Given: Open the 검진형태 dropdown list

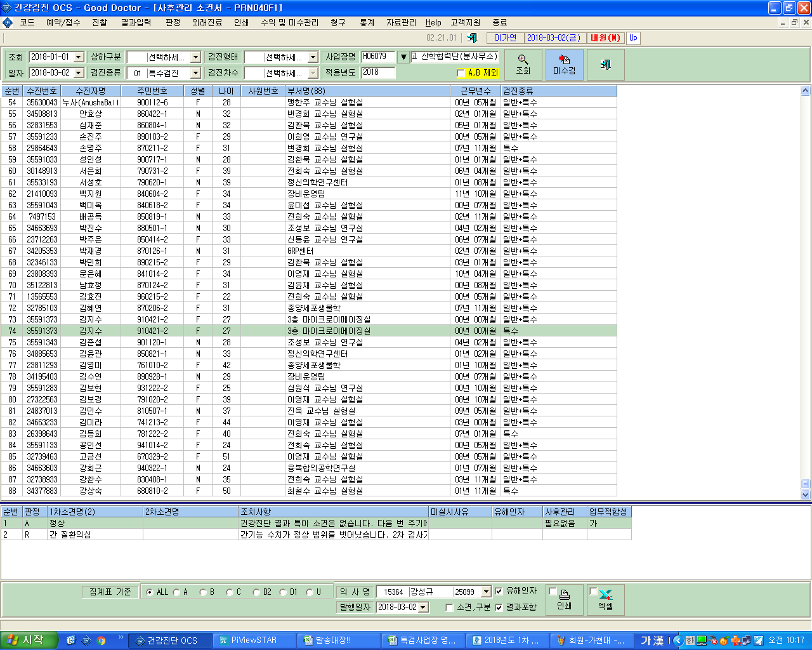Looking at the screenshot, I should pyautogui.click(x=313, y=57).
